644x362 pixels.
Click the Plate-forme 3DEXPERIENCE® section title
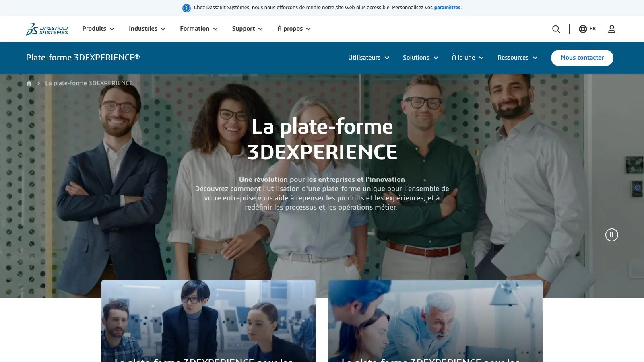point(83,58)
